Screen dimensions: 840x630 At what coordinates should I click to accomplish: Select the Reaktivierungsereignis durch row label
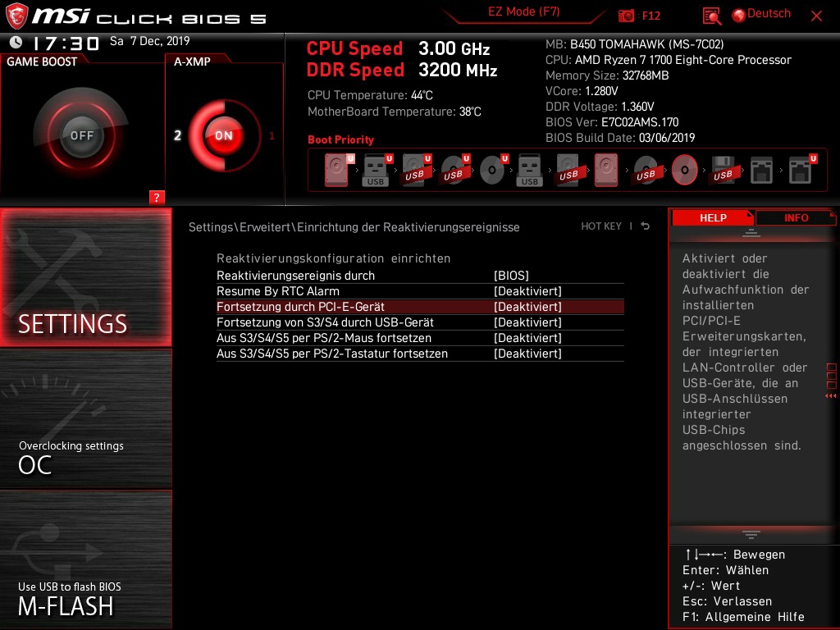tap(295, 276)
